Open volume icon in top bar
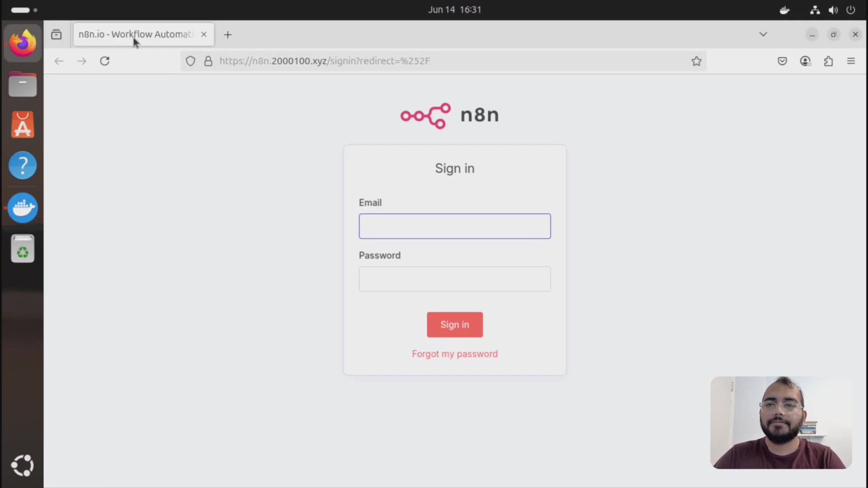Viewport: 868px width, 488px height. [833, 10]
